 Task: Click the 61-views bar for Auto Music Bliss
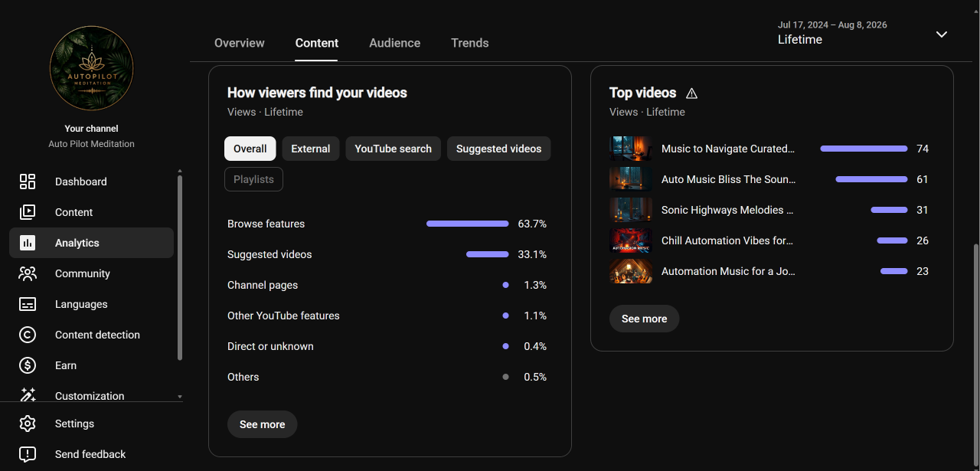871,179
